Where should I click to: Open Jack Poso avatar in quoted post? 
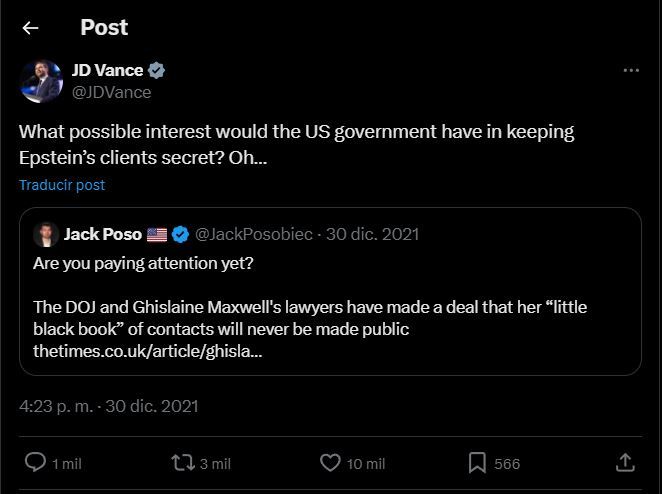[x=46, y=235]
